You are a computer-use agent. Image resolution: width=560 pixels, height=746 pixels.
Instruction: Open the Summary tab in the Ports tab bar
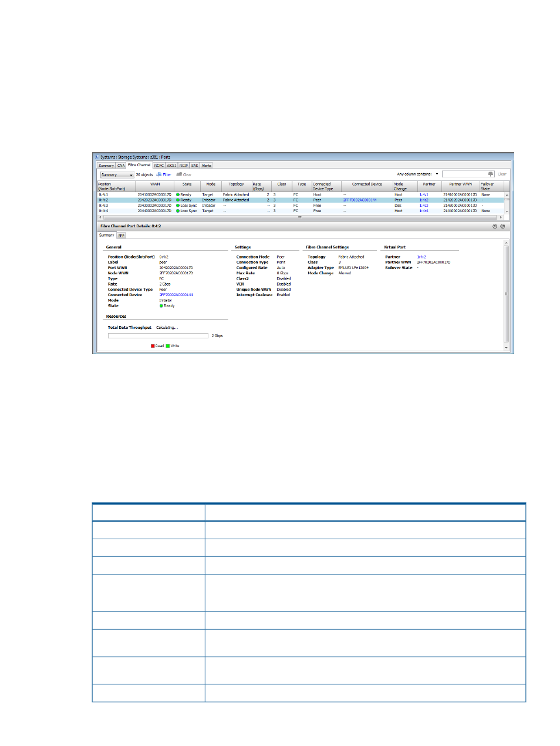click(x=106, y=166)
